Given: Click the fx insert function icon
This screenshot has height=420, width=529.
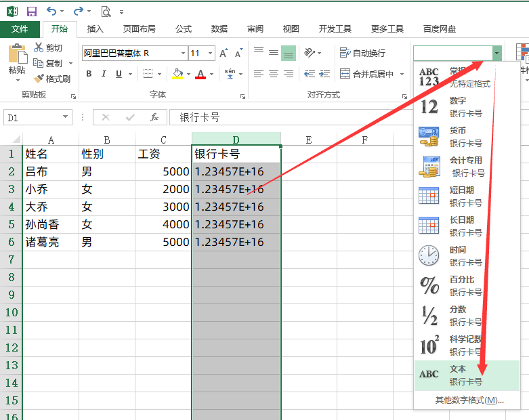Looking at the screenshot, I should tap(154, 117).
